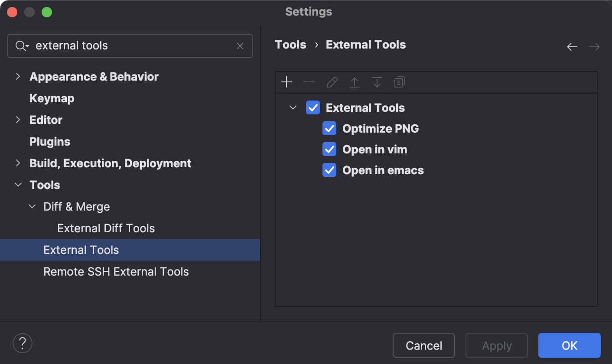Click into the settings search field
612x364 pixels.
point(130,46)
